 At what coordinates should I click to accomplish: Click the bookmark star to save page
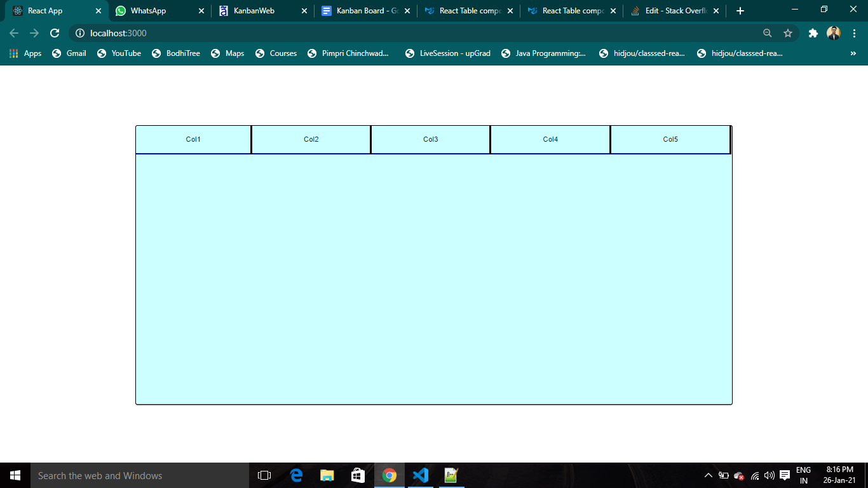click(x=788, y=33)
